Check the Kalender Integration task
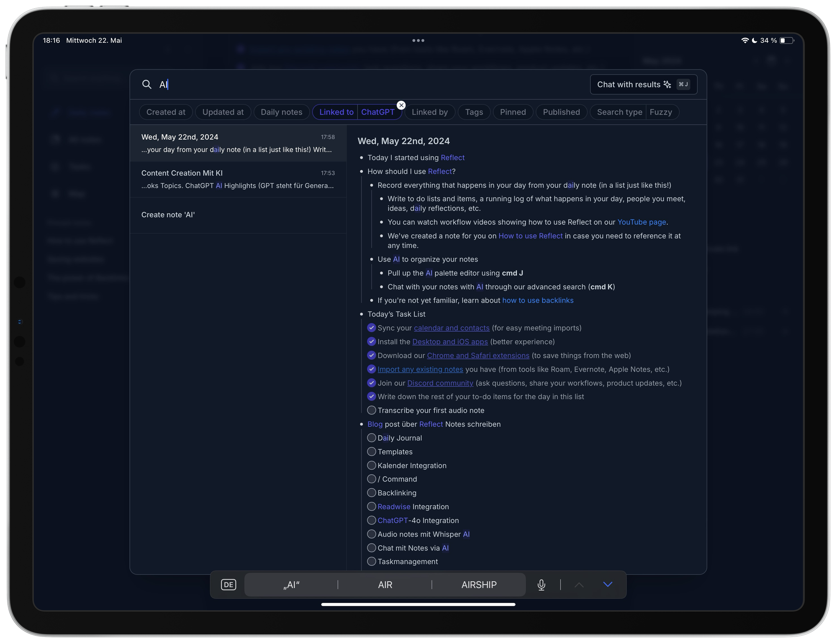Viewport: 837px width, 644px height. [371, 465]
